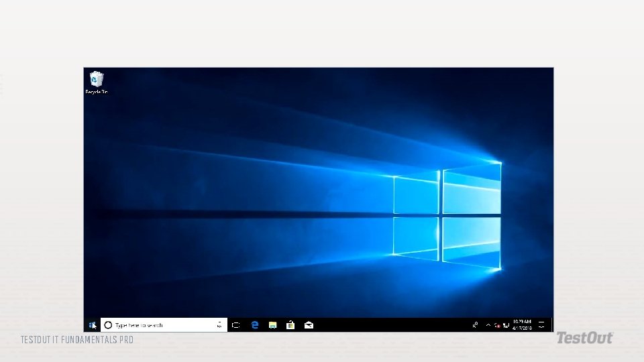Click the Cortana circle in the search box

coord(108,325)
